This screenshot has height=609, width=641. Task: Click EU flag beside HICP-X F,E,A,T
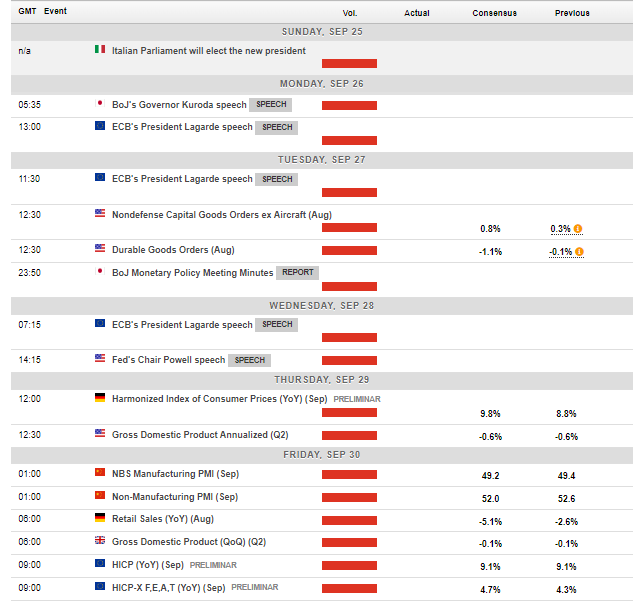(x=100, y=586)
